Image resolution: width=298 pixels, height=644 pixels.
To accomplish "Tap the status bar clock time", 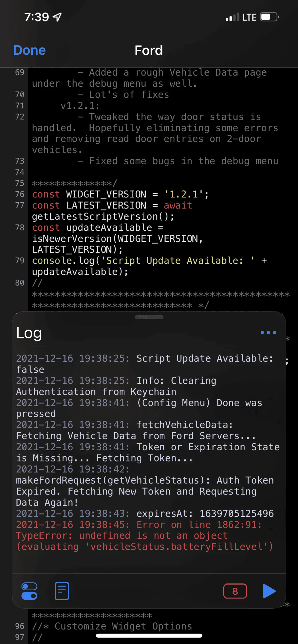I will 37,17.
